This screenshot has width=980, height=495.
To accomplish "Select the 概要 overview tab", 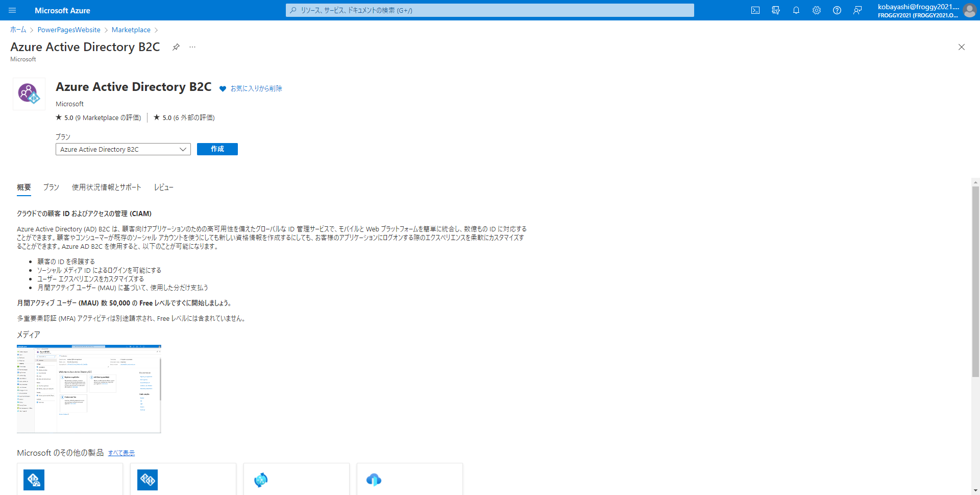I will [24, 187].
